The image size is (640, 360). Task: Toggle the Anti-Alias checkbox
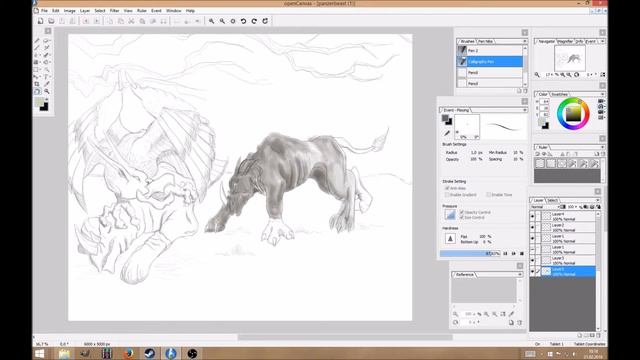tap(447, 188)
